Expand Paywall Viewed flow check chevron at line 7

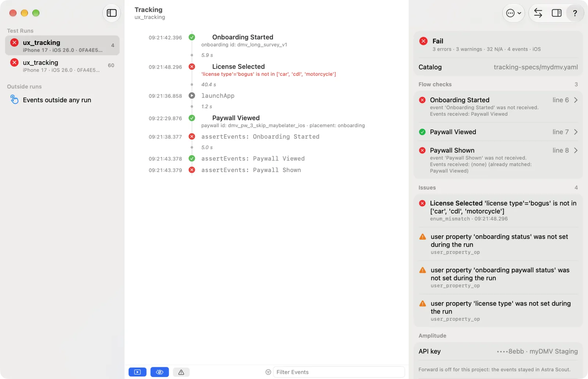(576, 132)
